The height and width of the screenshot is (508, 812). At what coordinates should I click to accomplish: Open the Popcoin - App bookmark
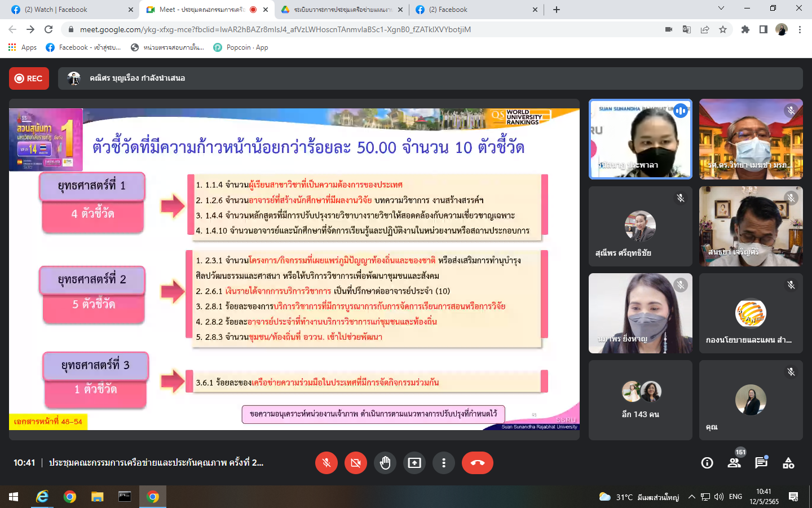241,47
